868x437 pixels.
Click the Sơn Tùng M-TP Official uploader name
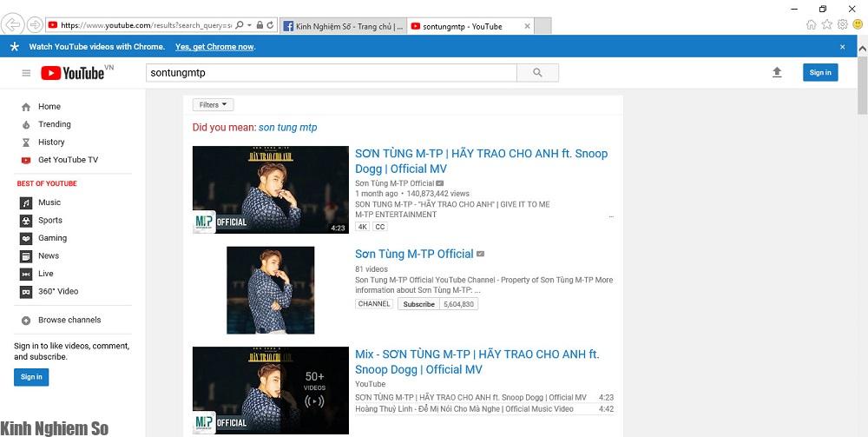point(394,183)
